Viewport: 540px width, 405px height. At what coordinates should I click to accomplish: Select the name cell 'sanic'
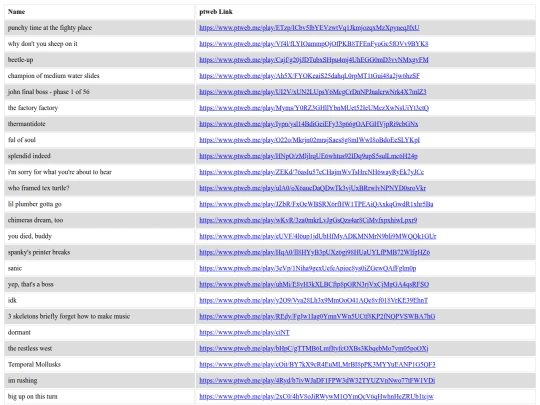click(100, 268)
